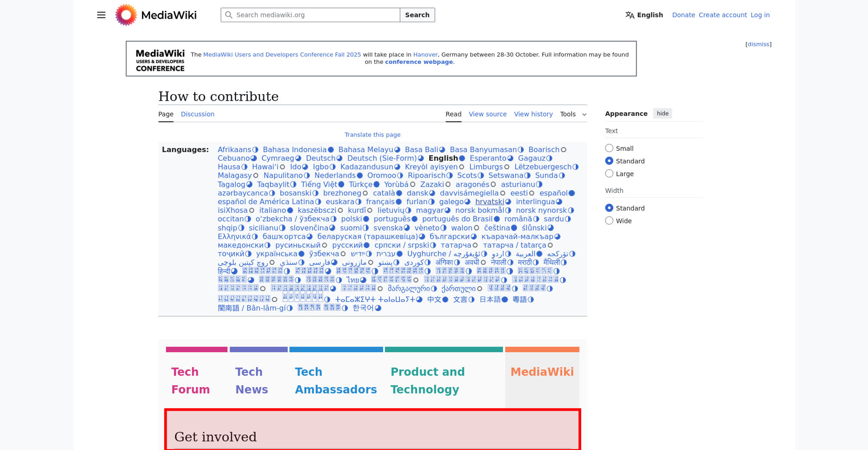Image resolution: width=868 pixels, height=450 pixels.
Task: Click the progress icon next to français
Action: tap(398, 202)
